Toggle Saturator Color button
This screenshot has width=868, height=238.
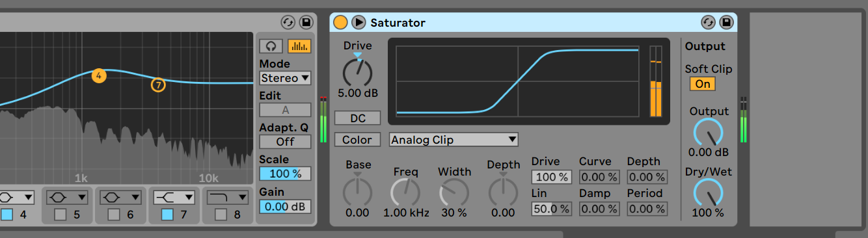click(357, 140)
